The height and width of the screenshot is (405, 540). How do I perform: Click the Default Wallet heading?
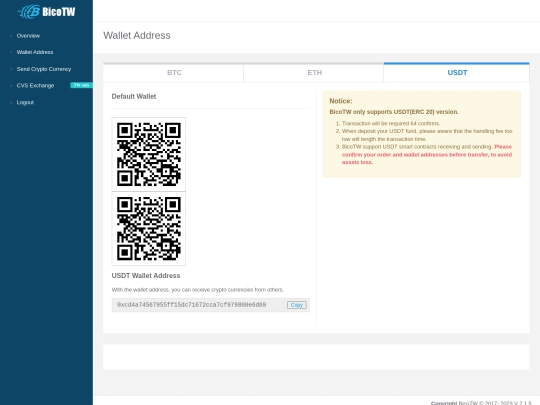134,96
